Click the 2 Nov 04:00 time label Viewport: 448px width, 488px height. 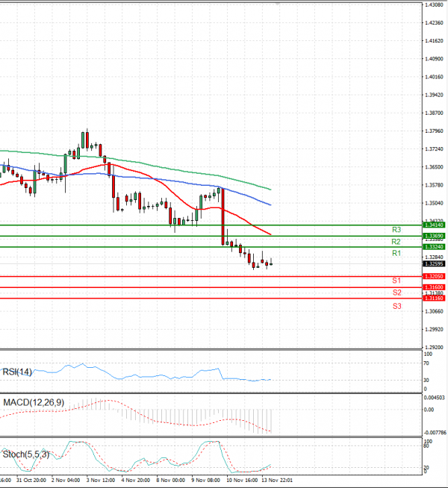coord(66,481)
